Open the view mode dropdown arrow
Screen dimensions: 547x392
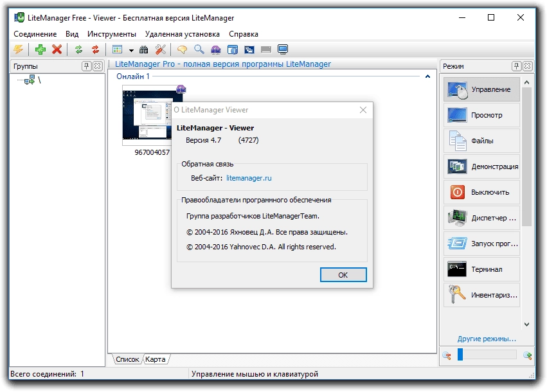click(x=131, y=50)
